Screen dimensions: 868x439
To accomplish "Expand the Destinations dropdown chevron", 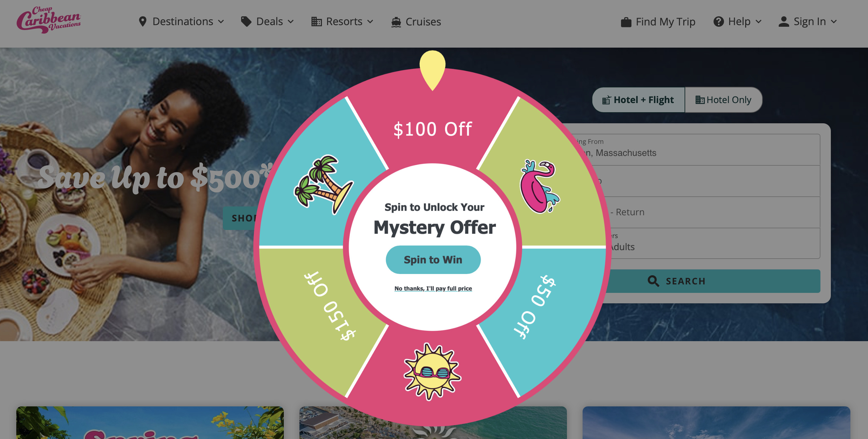I will [x=221, y=22].
